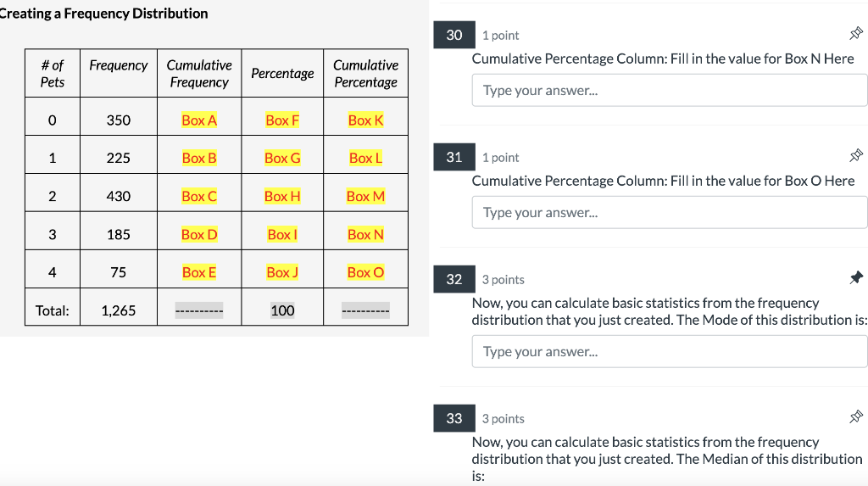Screen dimensions: 868x486
Task: Click the Box N cell in table
Action: pyautogui.click(x=365, y=234)
